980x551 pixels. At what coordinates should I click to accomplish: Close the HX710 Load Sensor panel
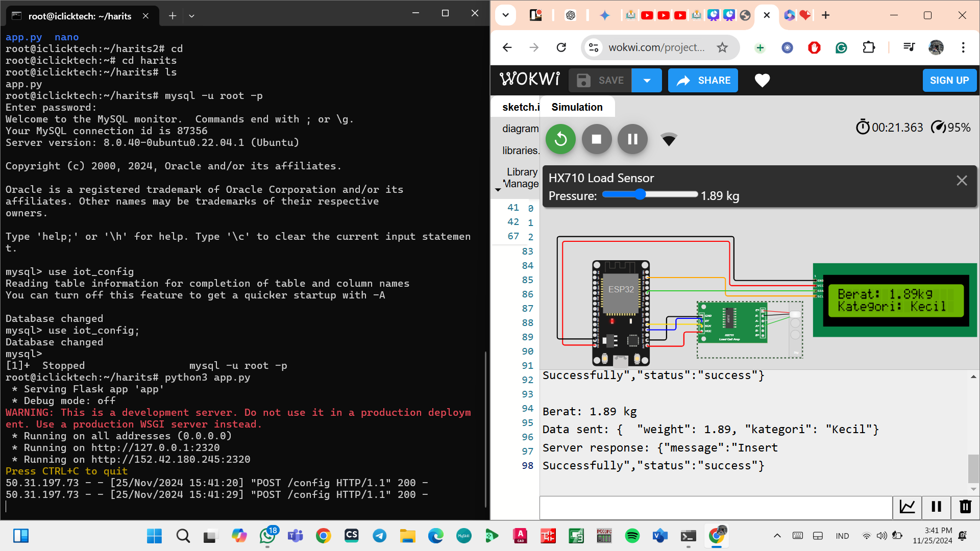[x=962, y=180]
